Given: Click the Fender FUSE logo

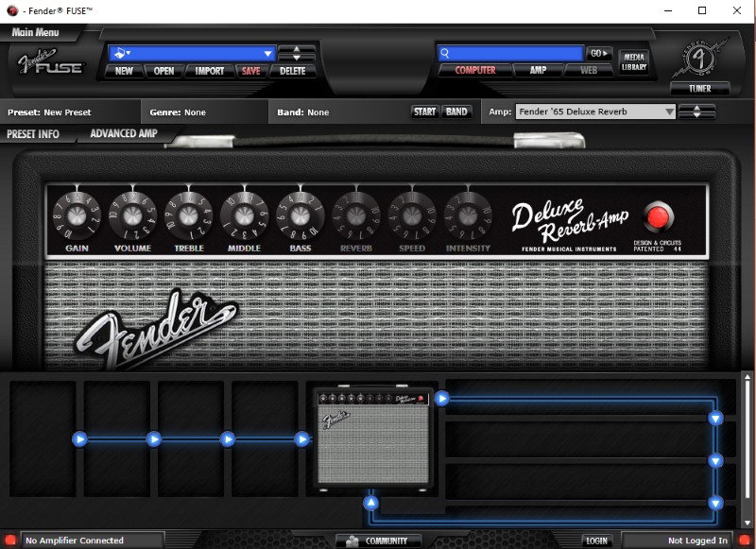Looking at the screenshot, I should 50,61.
